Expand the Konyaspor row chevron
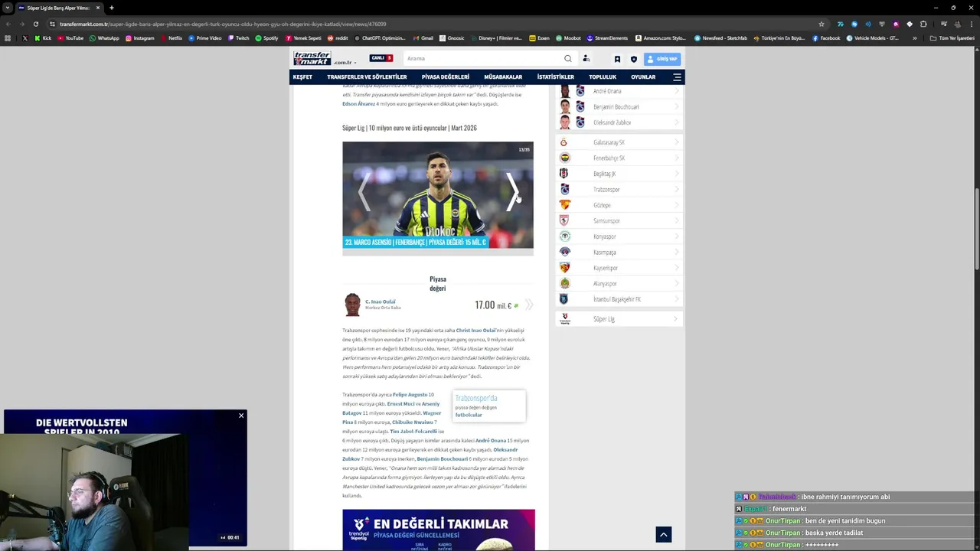The width and height of the screenshot is (980, 551). click(x=677, y=236)
